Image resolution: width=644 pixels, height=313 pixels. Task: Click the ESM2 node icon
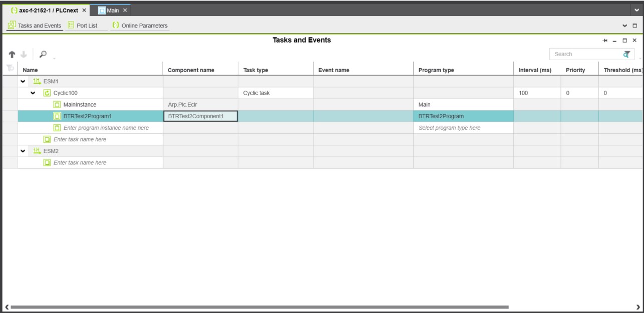click(x=37, y=151)
